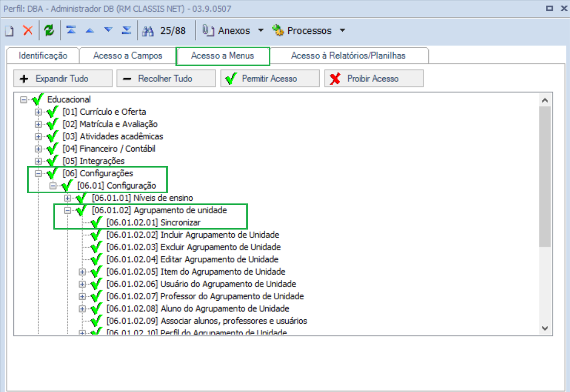
Task: Open the Identificação tab
Action: click(x=43, y=55)
